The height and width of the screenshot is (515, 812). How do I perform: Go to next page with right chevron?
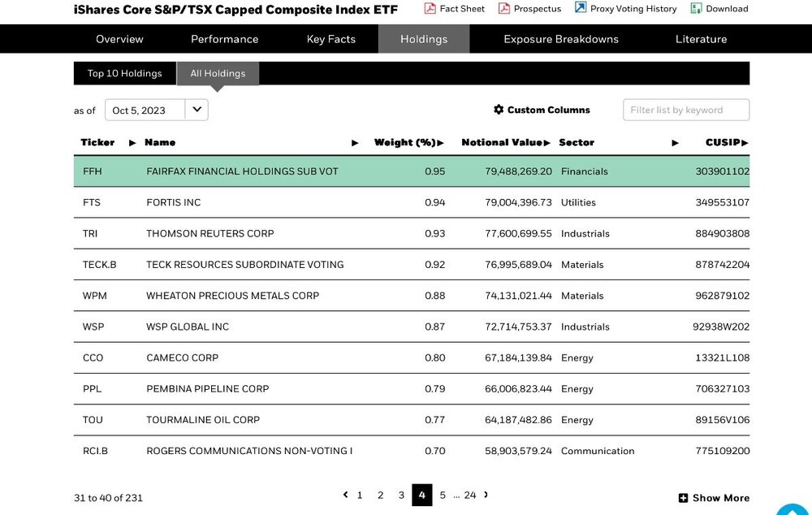point(486,495)
